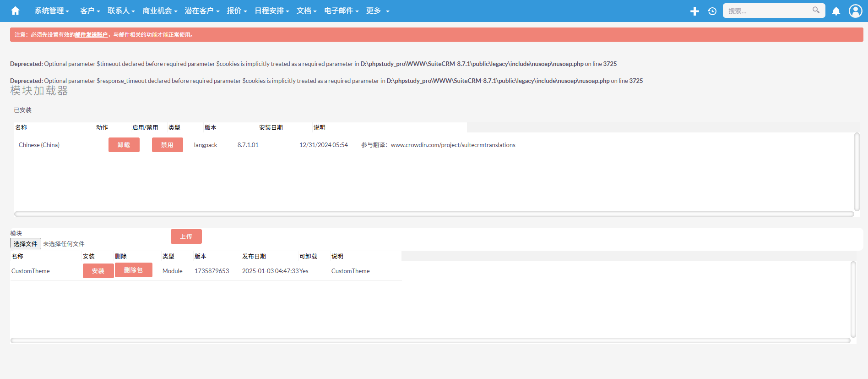The height and width of the screenshot is (379, 868).
Task: Expand the 商业机会 menu
Action: click(160, 11)
